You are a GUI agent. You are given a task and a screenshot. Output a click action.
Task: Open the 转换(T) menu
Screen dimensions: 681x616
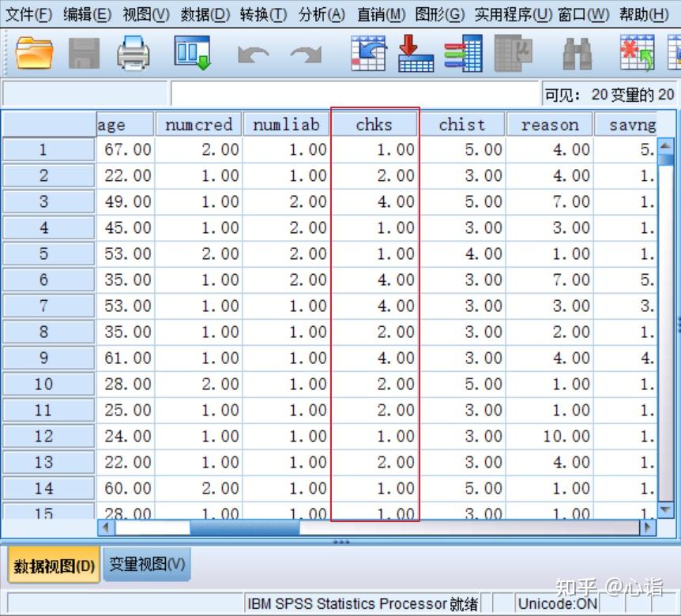pyautogui.click(x=263, y=14)
